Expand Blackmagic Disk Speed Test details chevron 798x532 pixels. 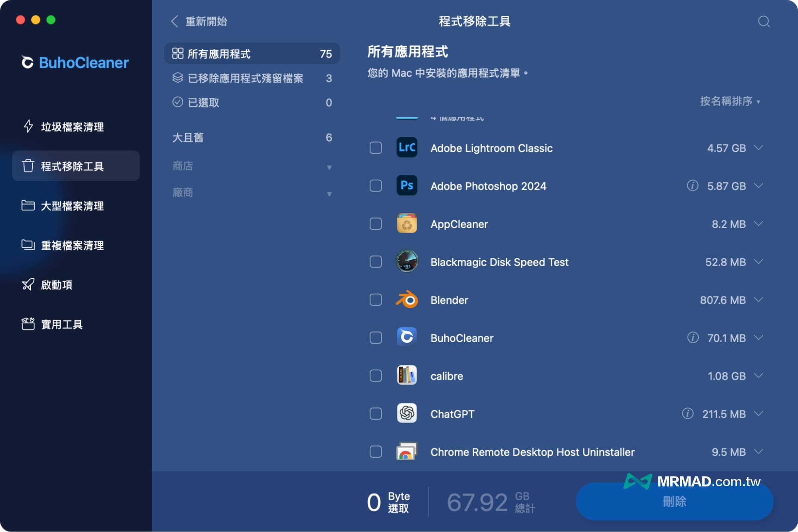pyautogui.click(x=758, y=262)
